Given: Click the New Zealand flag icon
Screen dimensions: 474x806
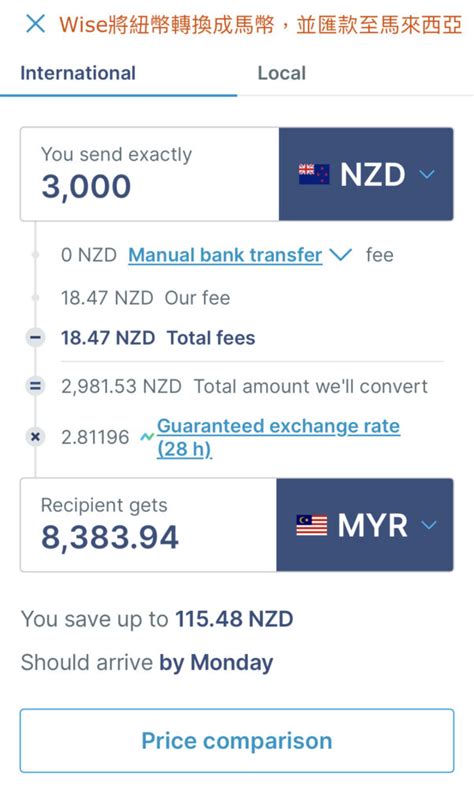Looking at the screenshot, I should point(314,174).
